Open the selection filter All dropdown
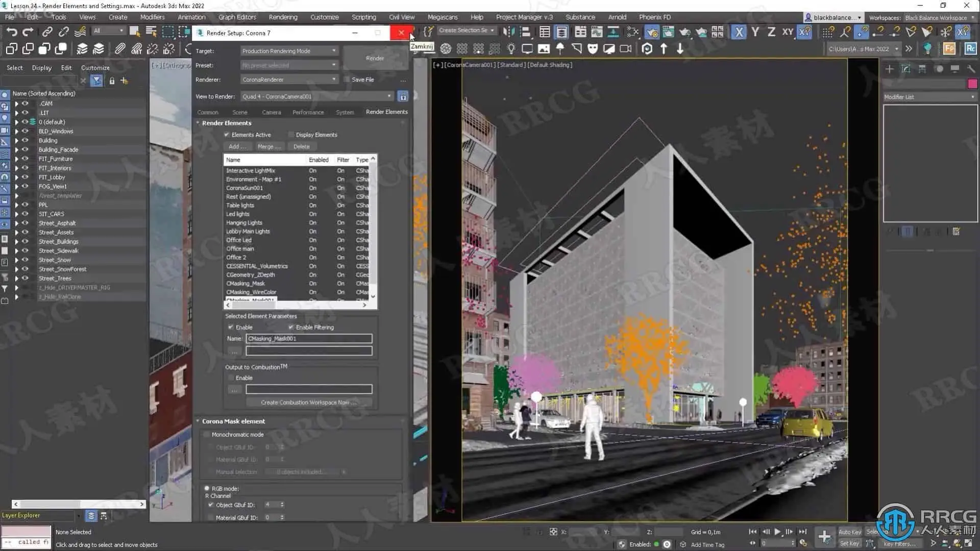980x551 pixels. [108, 31]
